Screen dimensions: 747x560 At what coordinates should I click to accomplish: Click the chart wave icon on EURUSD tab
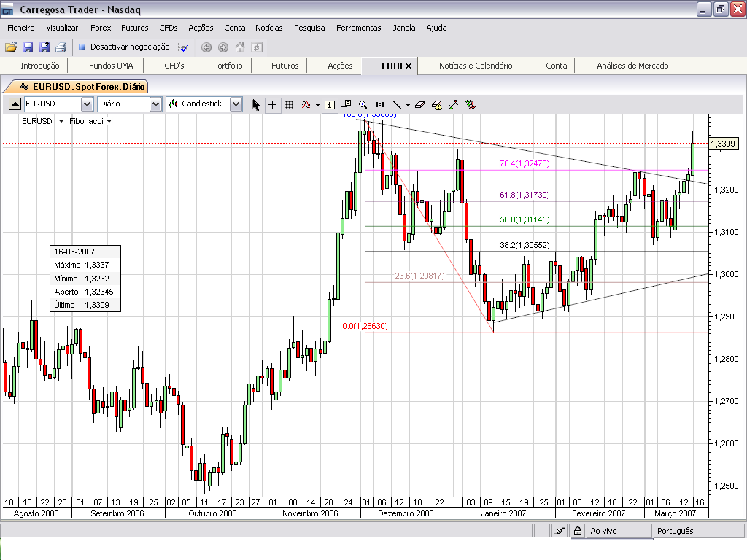coord(25,87)
